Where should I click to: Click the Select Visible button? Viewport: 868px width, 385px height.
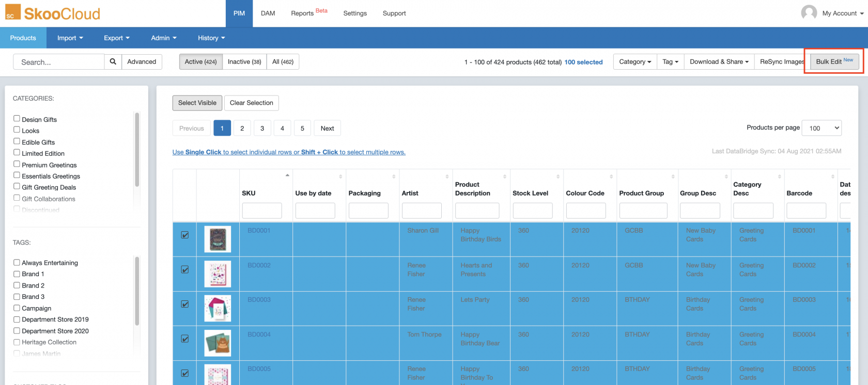coord(197,103)
